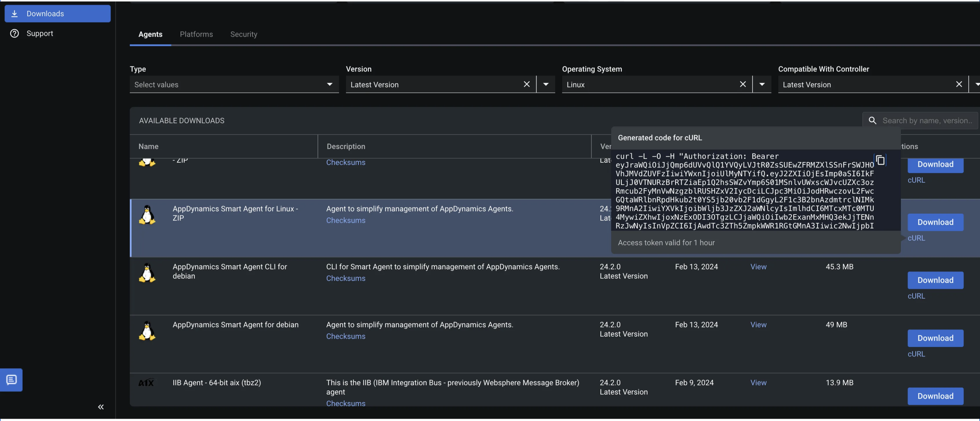Switch to the Platforms tab
This screenshot has width=980, height=421.
(196, 34)
